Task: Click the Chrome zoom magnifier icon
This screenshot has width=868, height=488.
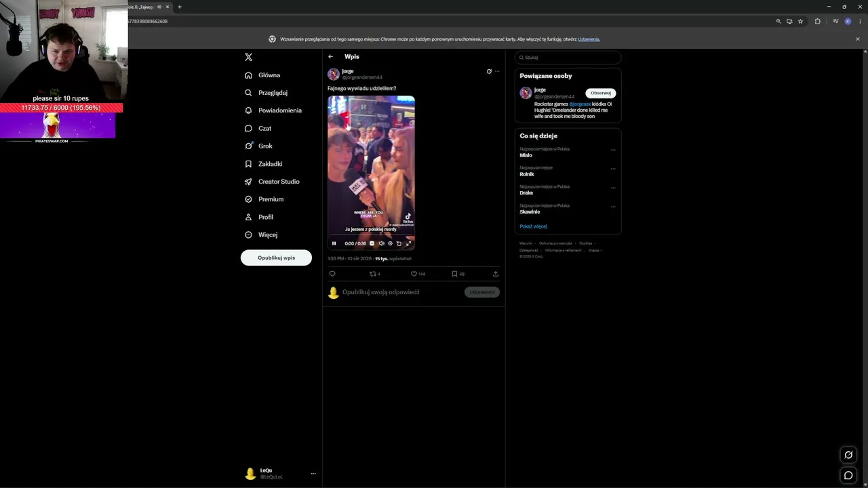Action: tap(778, 22)
